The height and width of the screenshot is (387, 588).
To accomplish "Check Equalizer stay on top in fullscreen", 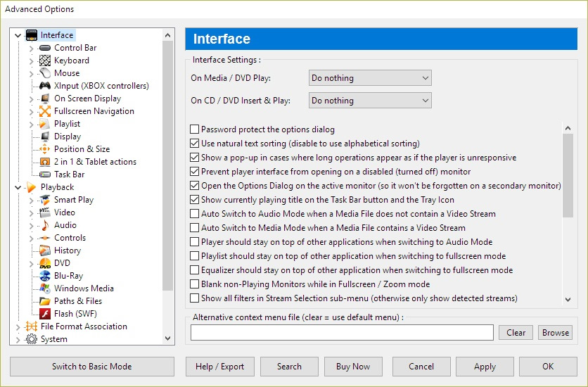I will 194,270.
